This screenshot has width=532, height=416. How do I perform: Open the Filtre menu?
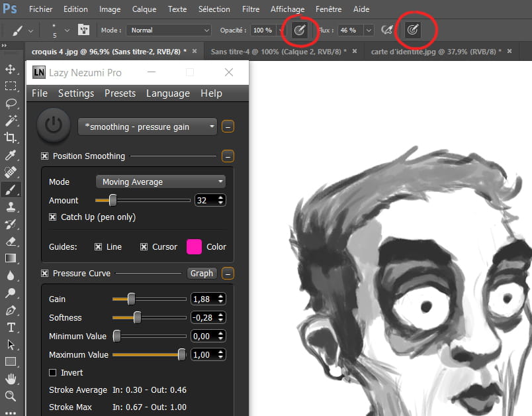(x=251, y=9)
